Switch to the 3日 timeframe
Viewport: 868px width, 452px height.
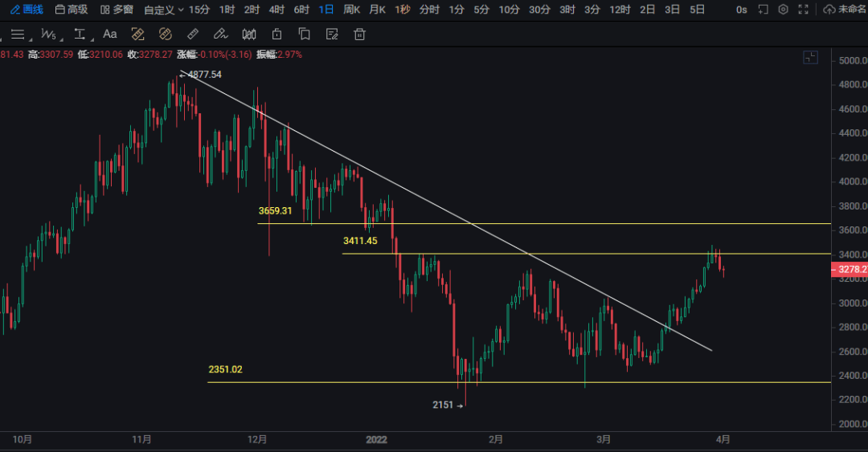coord(673,10)
